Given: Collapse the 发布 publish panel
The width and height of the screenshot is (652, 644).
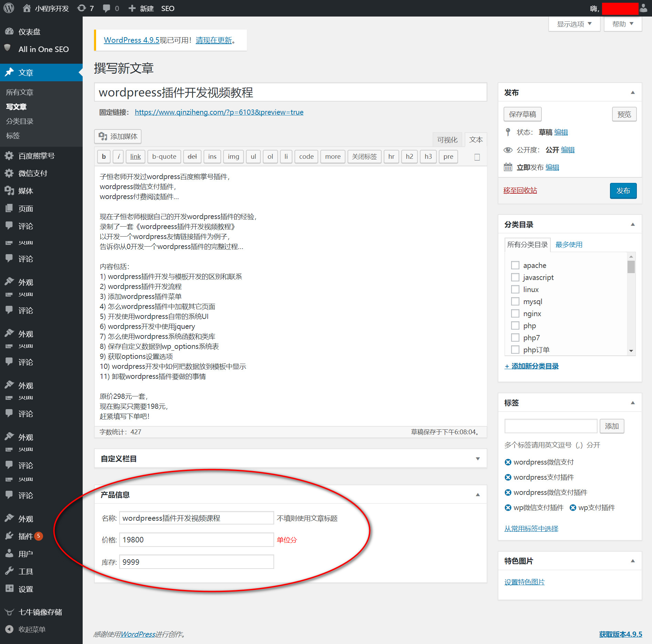Looking at the screenshot, I should (633, 92).
